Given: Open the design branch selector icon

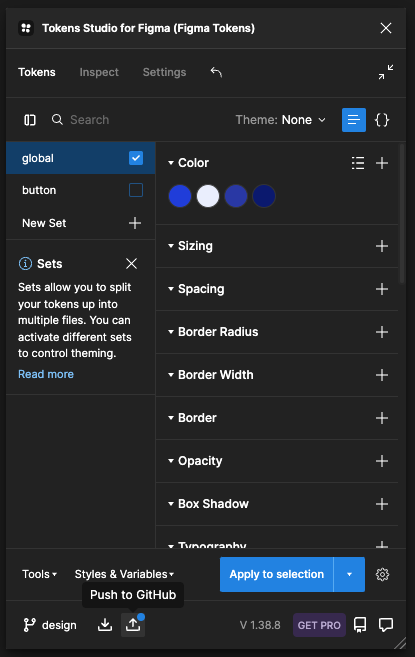Looking at the screenshot, I should pyautogui.click(x=29, y=625).
